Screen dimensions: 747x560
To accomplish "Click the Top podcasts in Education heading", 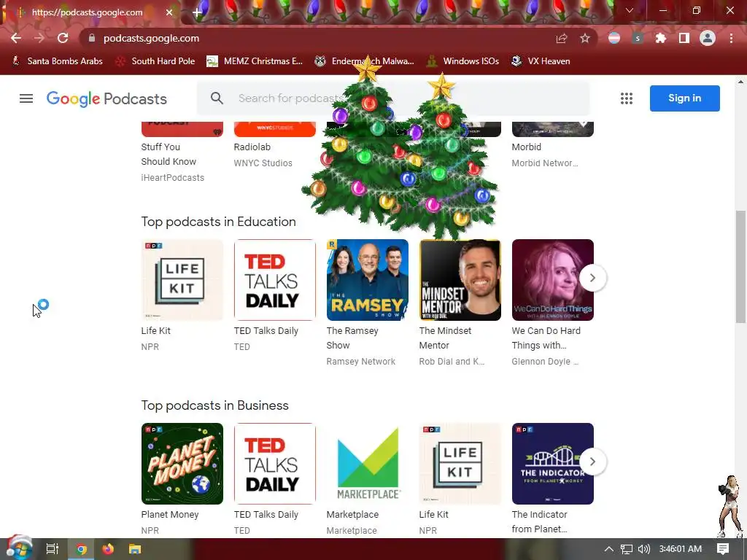I will point(219,222).
